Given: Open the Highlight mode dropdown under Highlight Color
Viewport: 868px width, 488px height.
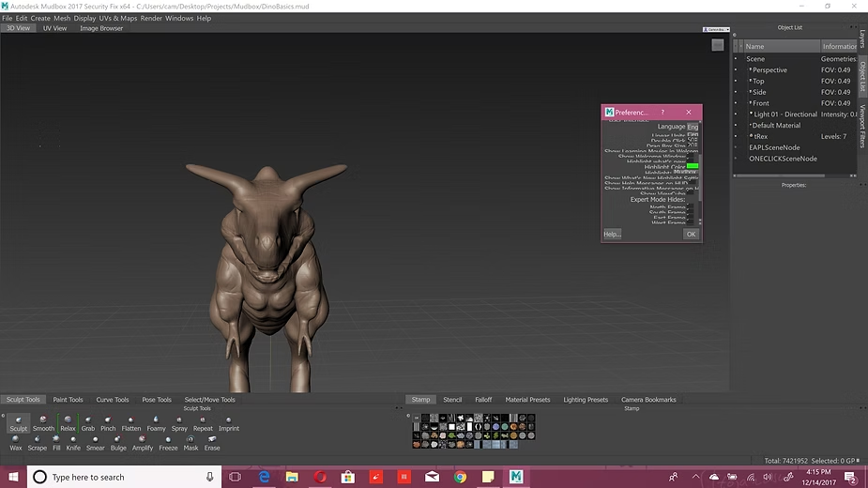Looking at the screenshot, I should (685, 173).
